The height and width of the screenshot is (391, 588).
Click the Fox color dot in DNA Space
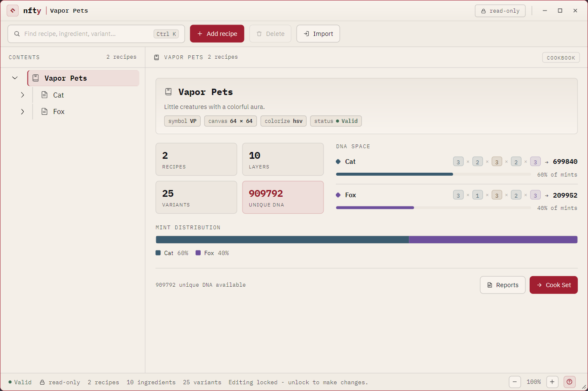point(338,195)
